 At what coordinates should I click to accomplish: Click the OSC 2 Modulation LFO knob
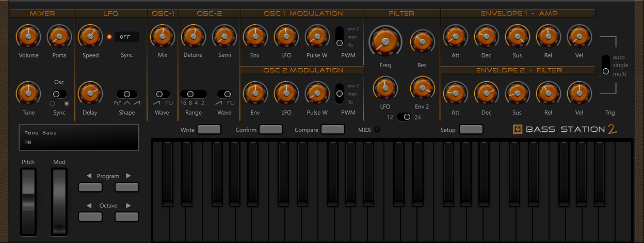(x=286, y=94)
